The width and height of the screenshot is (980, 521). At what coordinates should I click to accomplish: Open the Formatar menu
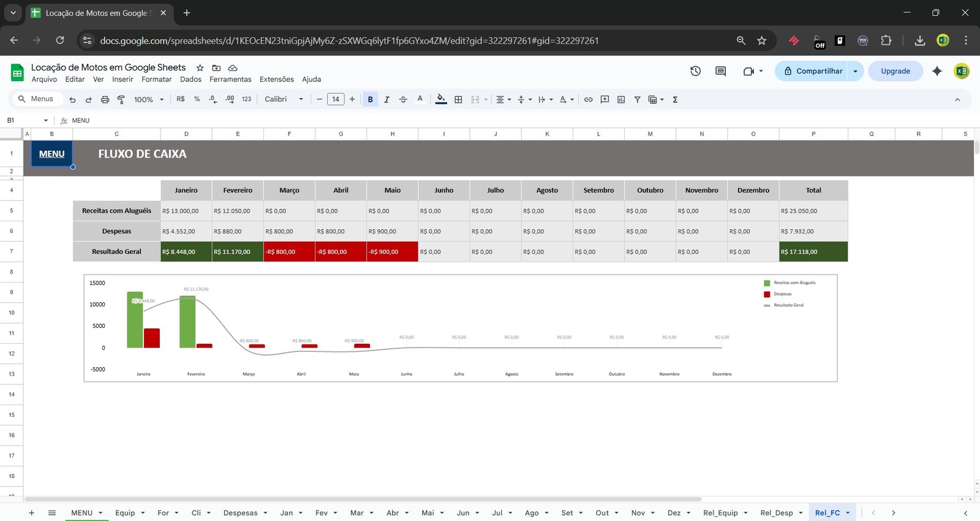tap(156, 79)
